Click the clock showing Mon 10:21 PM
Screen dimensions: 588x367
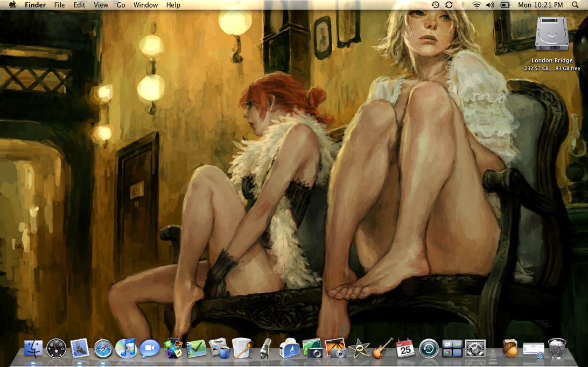pos(541,5)
